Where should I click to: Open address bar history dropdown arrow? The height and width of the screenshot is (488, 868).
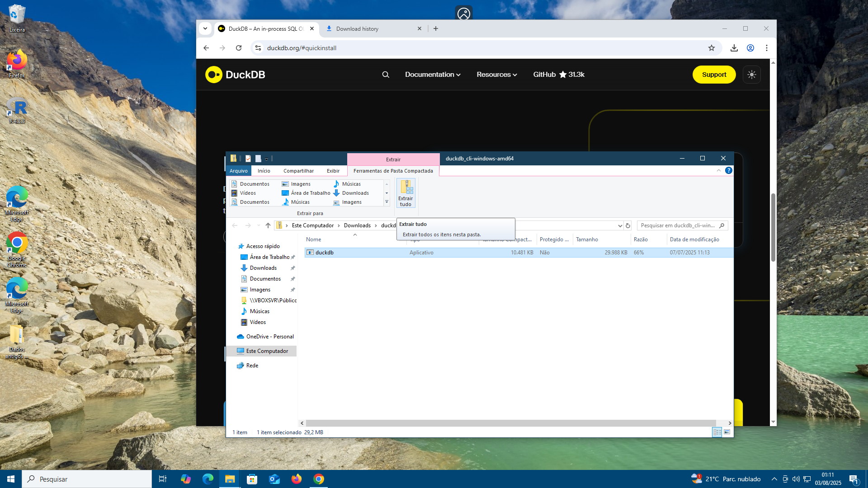[x=620, y=225]
